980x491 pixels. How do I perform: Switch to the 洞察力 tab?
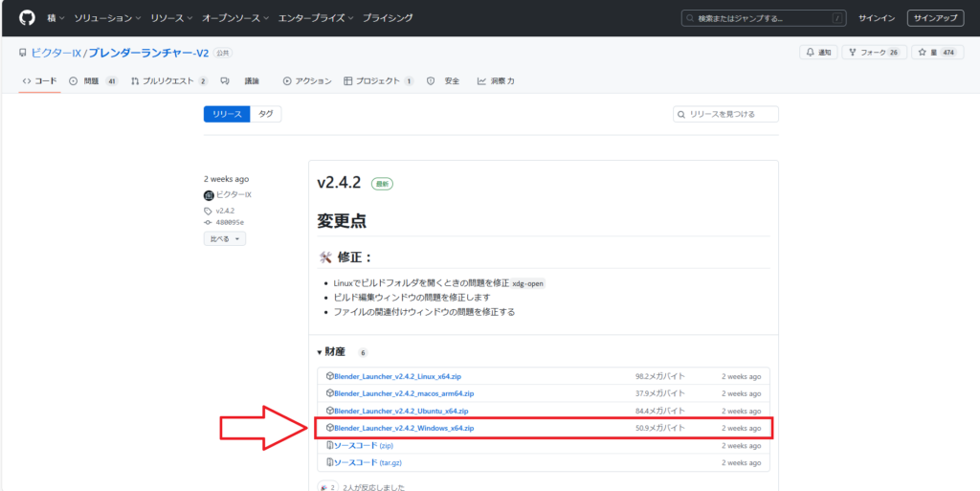496,80
